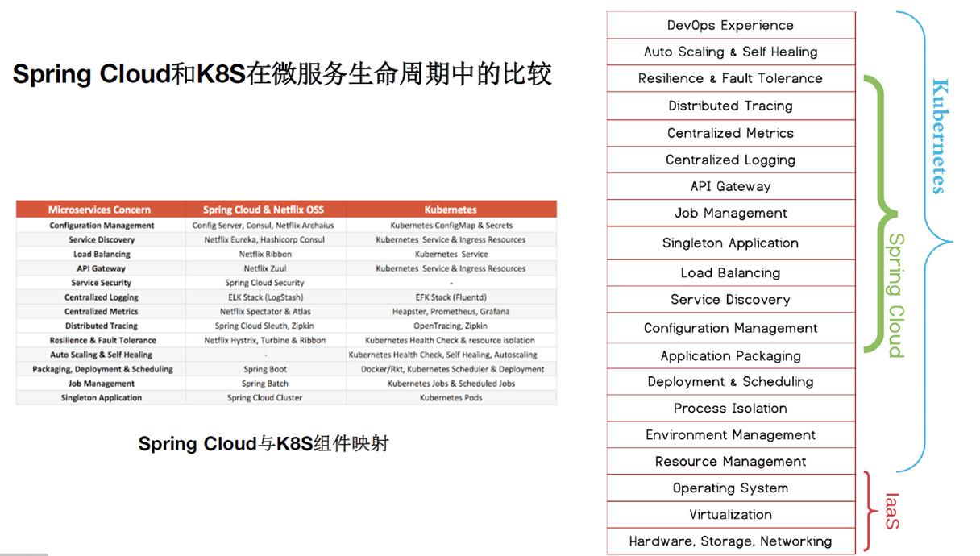This screenshot has width=980, height=556.
Task: Select 'Configuration Management' stack box
Action: (x=730, y=328)
